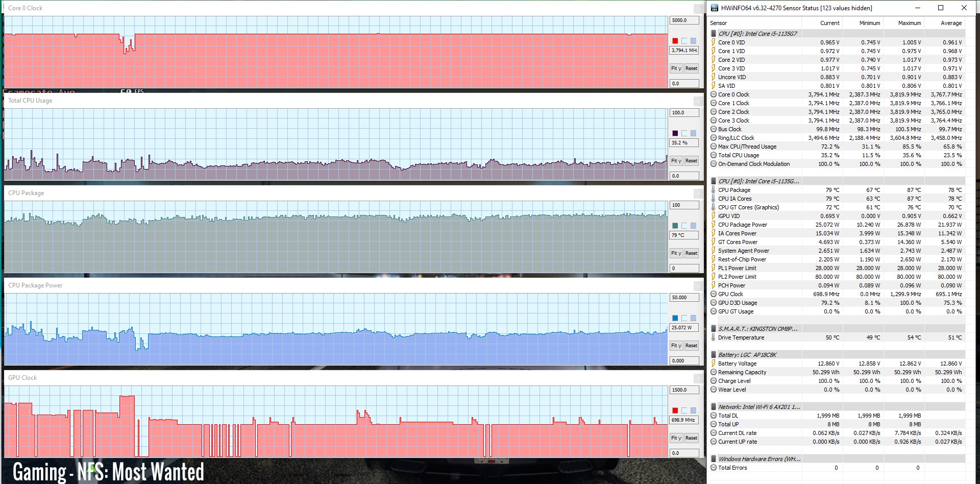Pick the dark purple swatch of Total CPU Usage
Screen dimensions: 980x484
(x=675, y=133)
